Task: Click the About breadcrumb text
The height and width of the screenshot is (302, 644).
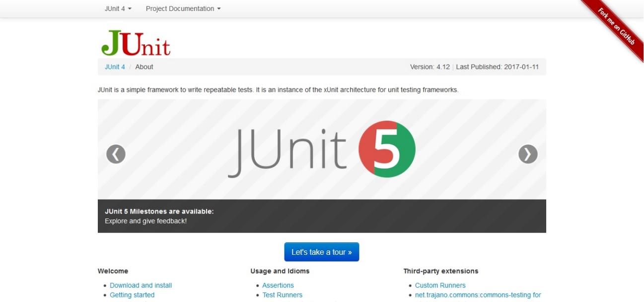Action: pyautogui.click(x=144, y=67)
